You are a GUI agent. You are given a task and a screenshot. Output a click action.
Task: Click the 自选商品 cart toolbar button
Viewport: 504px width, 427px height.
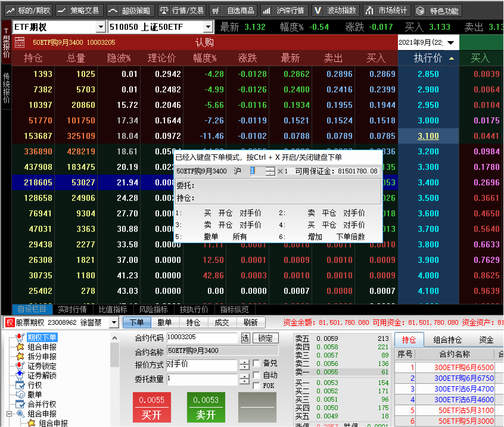tap(234, 11)
